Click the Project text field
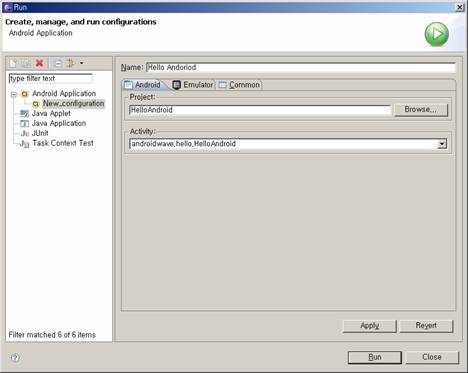The height and width of the screenshot is (373, 468). [x=260, y=110]
